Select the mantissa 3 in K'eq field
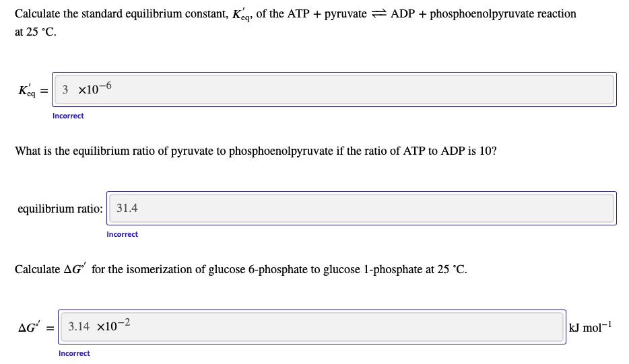This screenshot has height=364, width=629. click(x=65, y=89)
